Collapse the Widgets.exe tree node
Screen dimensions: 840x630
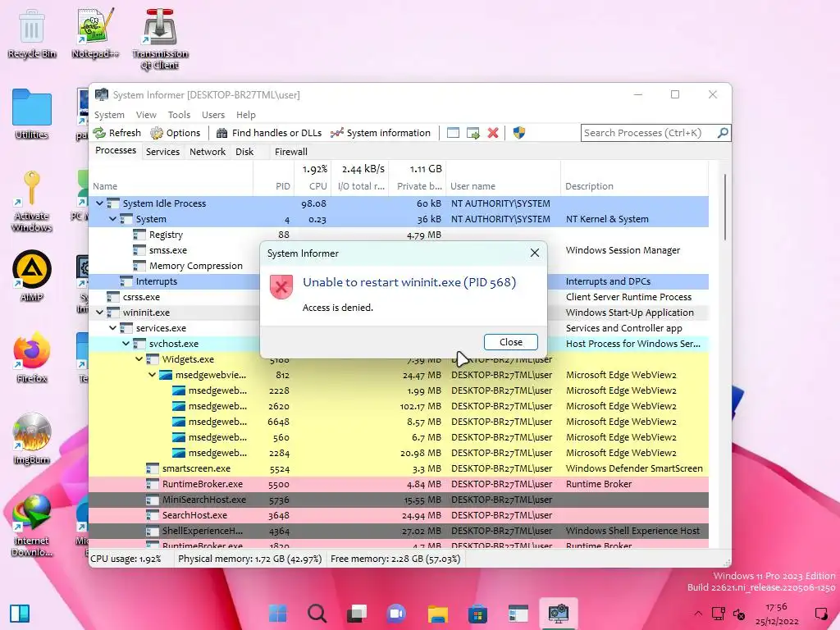point(139,359)
